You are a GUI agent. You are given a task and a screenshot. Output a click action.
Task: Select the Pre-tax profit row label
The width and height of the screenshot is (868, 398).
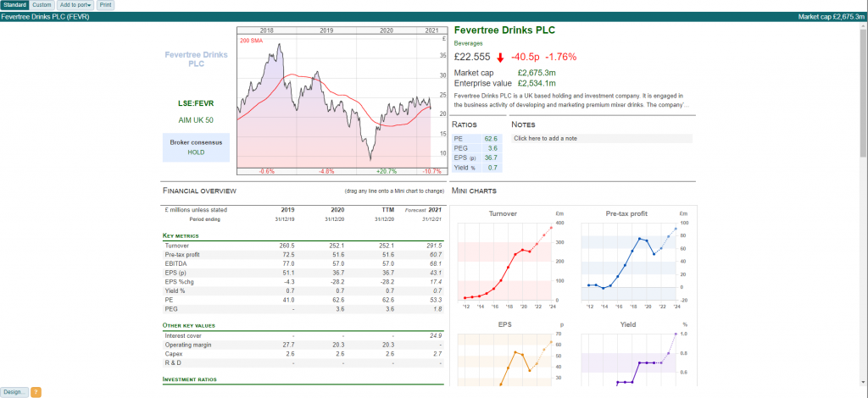[182, 254]
